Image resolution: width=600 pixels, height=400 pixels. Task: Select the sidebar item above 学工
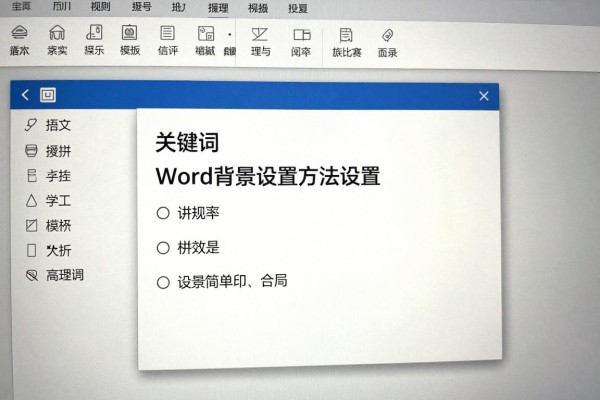tap(48, 176)
